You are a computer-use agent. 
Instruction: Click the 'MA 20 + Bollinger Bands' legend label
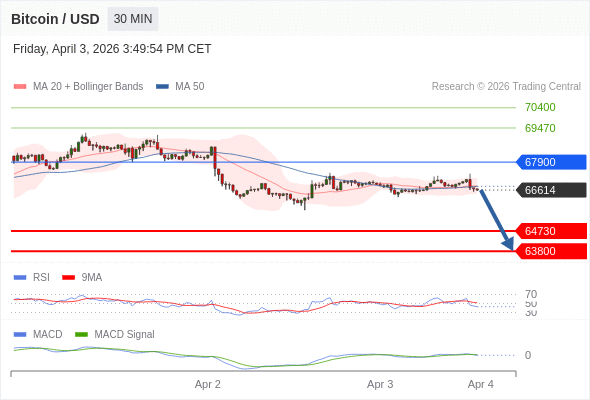88,87
